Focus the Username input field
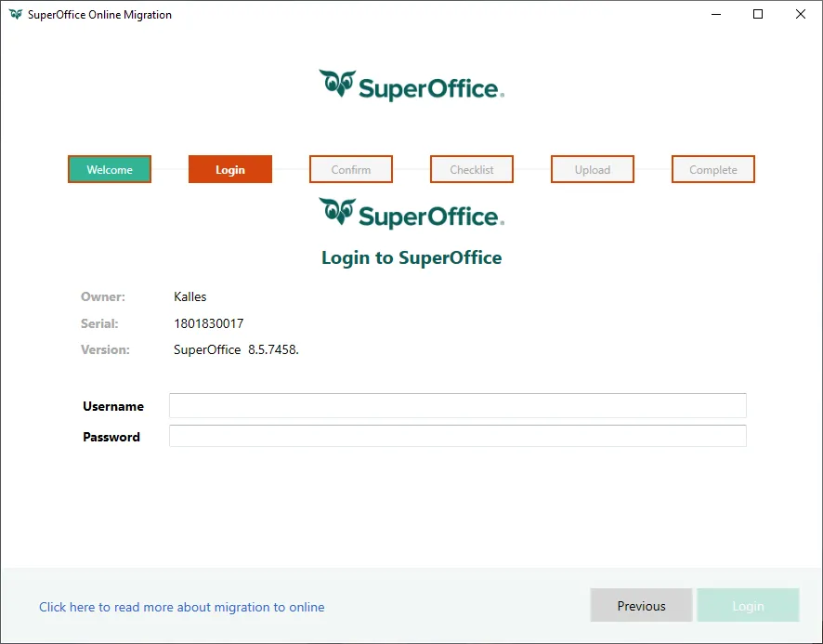Viewport: 823px width, 644px height. (x=457, y=406)
